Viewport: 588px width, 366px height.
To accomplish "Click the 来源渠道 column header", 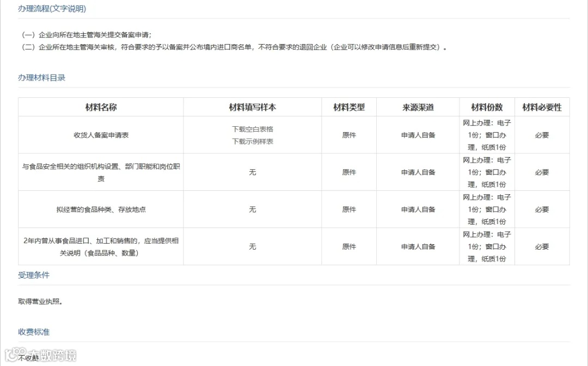I will pyautogui.click(x=418, y=107).
